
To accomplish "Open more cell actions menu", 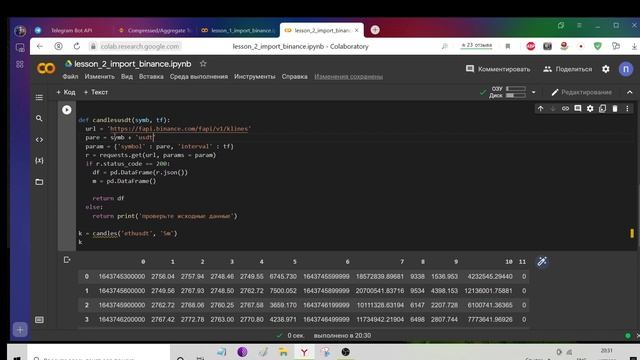I will pyautogui.click(x=627, y=109).
